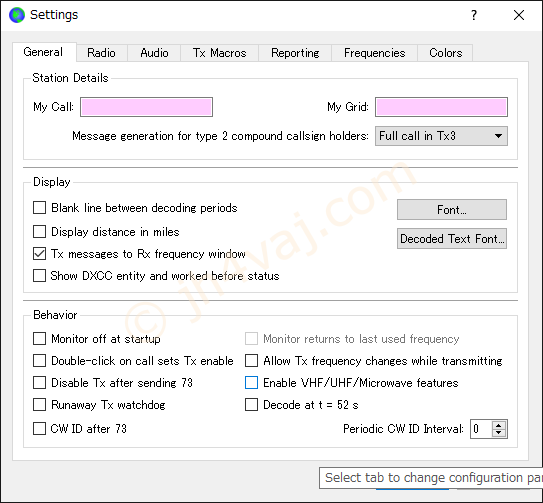Close the Settings dialog
The image size is (543, 503).
tap(518, 15)
